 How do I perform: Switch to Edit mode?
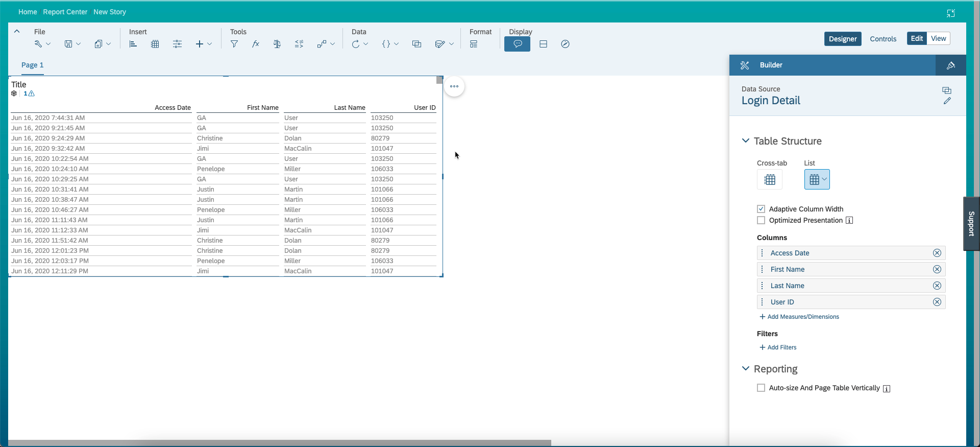(x=917, y=38)
